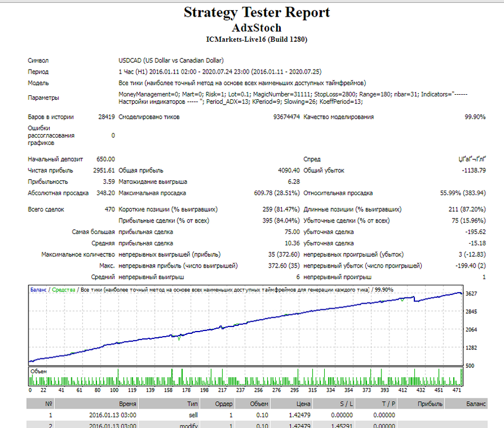Click the Модель row value text
The image size is (504, 428).
click(242, 83)
